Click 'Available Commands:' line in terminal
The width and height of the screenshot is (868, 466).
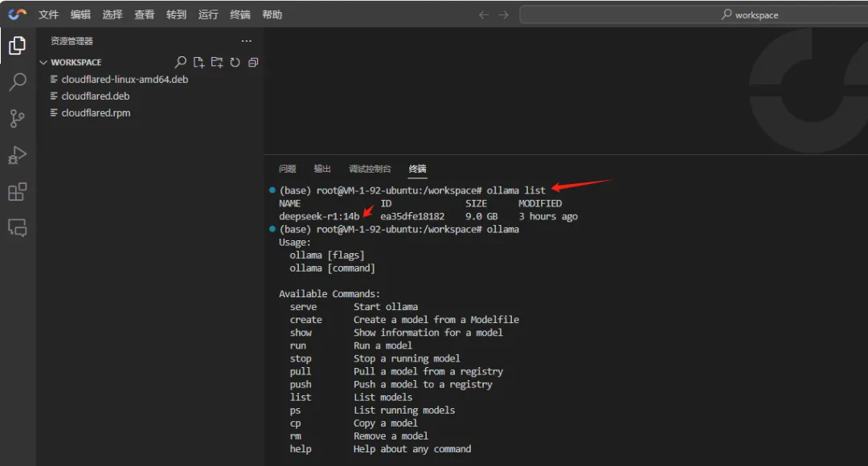point(330,294)
